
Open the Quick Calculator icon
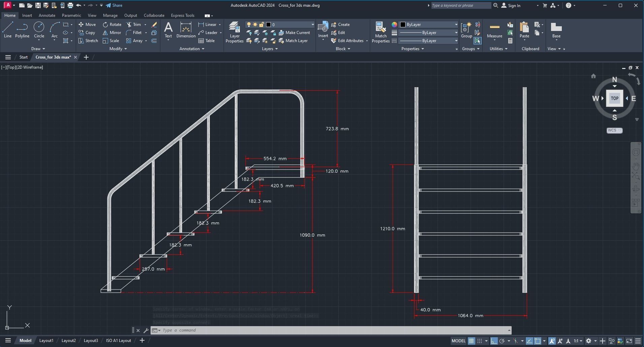coord(510,41)
